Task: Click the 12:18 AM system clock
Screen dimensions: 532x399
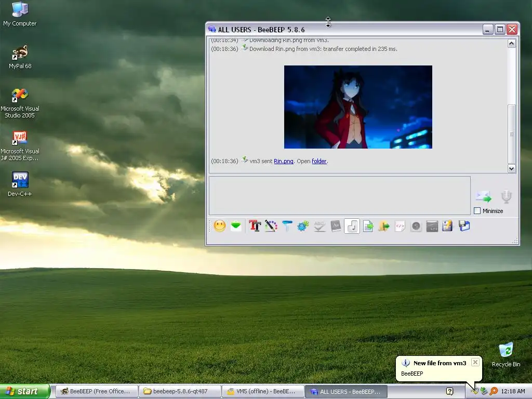Action: coord(513,392)
